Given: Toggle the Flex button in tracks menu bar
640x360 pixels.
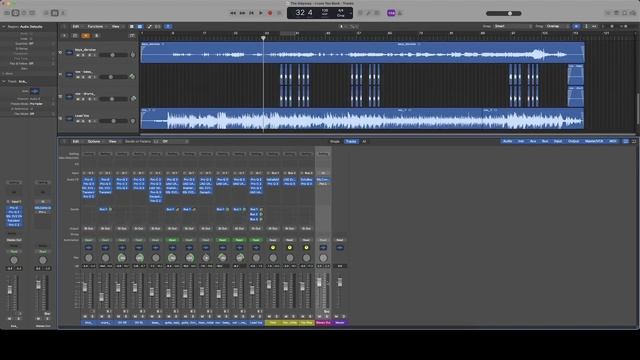Looking at the screenshot, I should (x=158, y=27).
